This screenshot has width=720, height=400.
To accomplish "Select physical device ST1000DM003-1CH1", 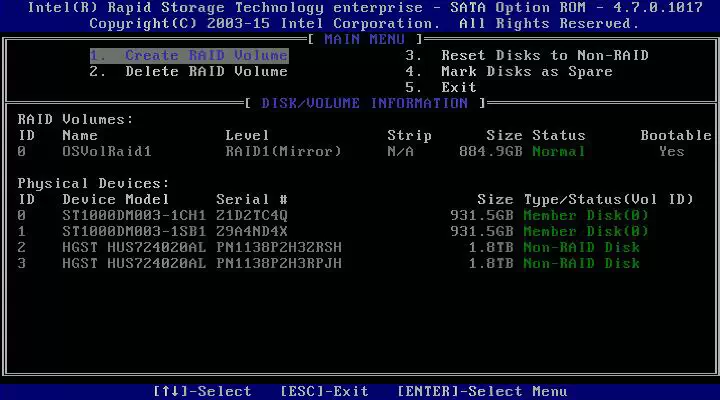I will [x=134, y=215].
